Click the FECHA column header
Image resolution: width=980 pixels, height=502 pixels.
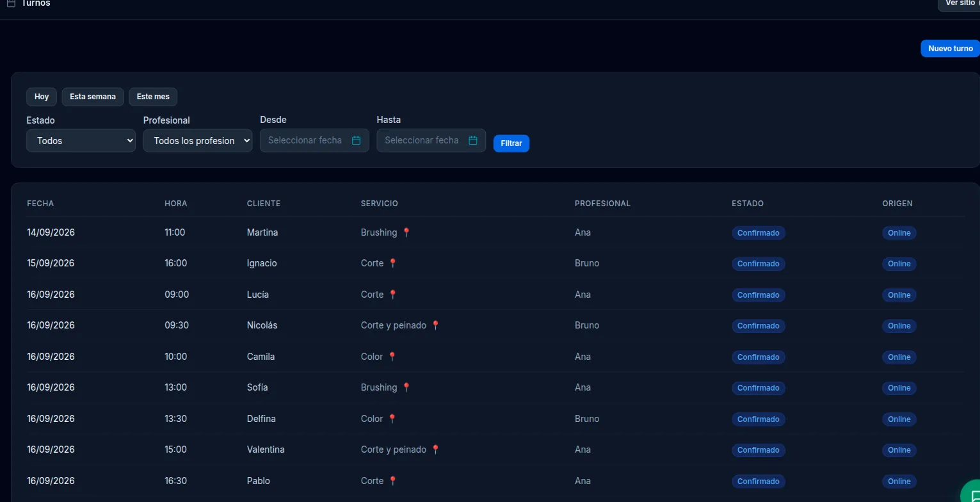(x=40, y=204)
